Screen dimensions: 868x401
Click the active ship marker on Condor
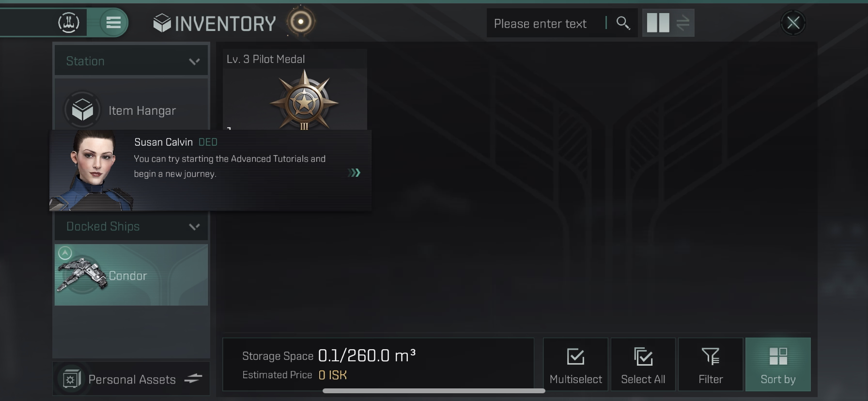coord(65,253)
